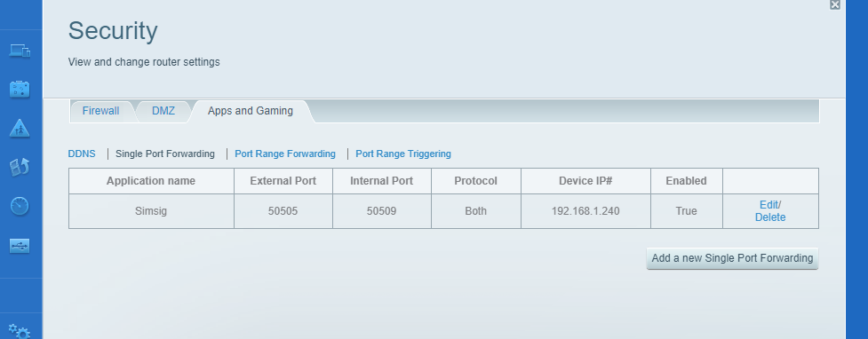Open Parental Controls warning-sign icon
This screenshot has height=339, width=868.
click(x=20, y=129)
